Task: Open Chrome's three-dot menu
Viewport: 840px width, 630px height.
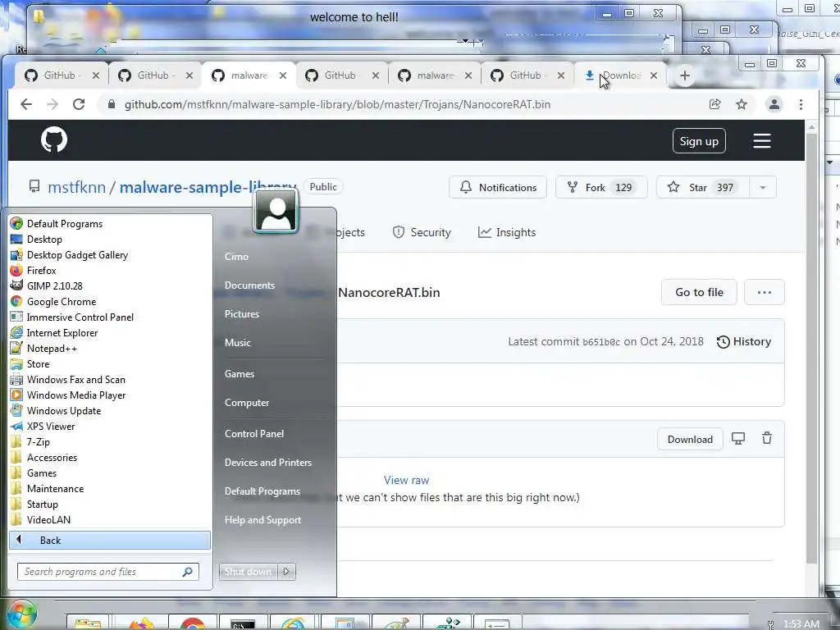Action: pyautogui.click(x=801, y=104)
